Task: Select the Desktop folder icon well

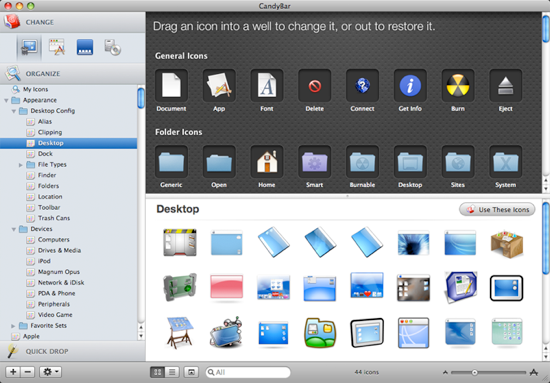Action: click(x=410, y=162)
